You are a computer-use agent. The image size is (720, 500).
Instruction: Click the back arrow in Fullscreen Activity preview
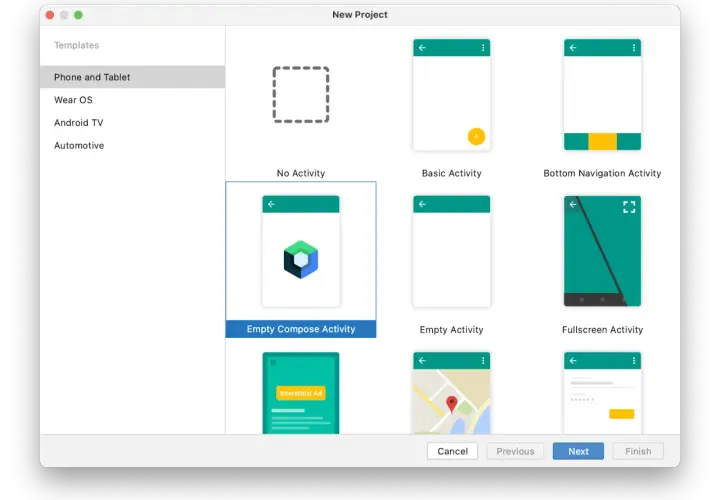click(573, 204)
